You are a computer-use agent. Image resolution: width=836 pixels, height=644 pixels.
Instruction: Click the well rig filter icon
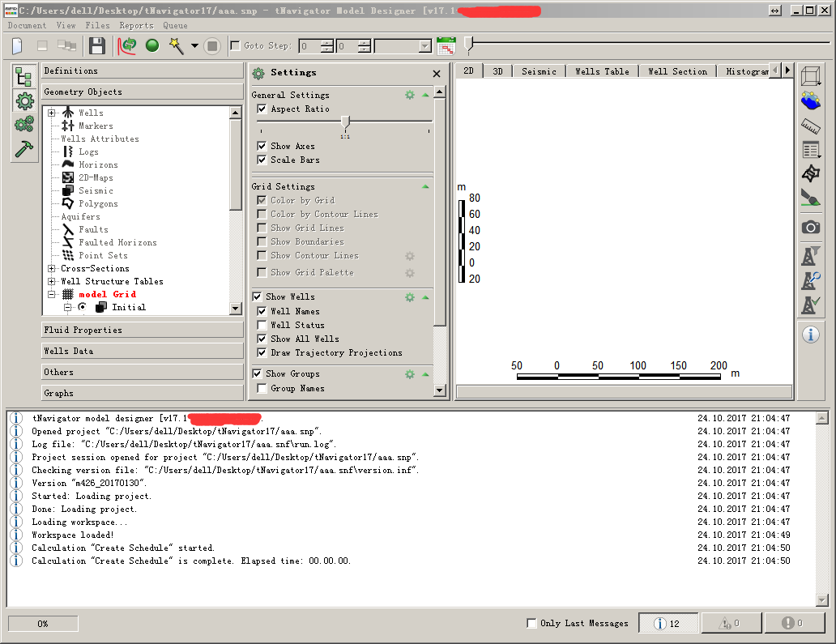[x=810, y=256]
